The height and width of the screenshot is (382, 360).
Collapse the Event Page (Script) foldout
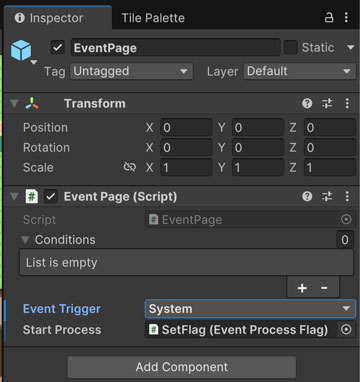14,197
